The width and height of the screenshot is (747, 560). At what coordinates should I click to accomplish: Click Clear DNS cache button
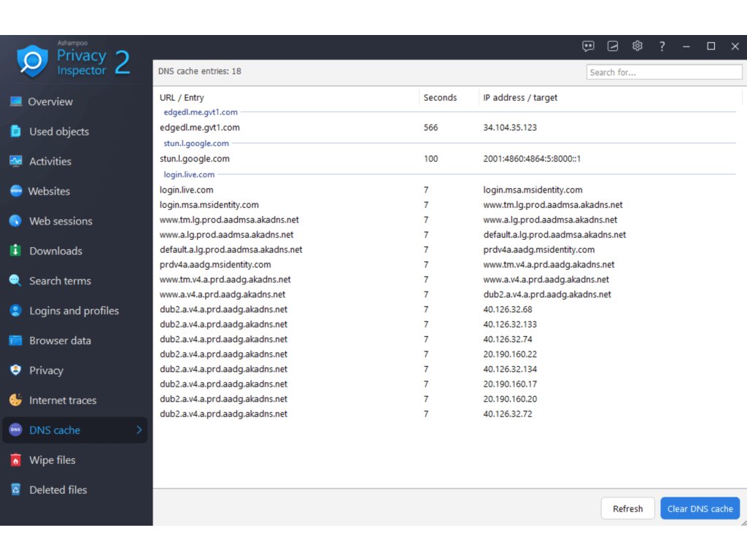pyautogui.click(x=700, y=509)
